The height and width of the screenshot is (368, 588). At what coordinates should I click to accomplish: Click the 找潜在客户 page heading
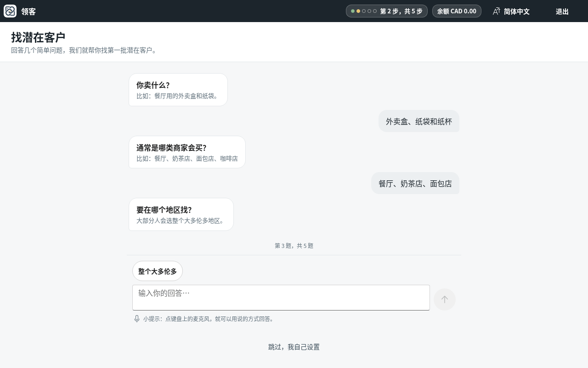tap(38, 37)
